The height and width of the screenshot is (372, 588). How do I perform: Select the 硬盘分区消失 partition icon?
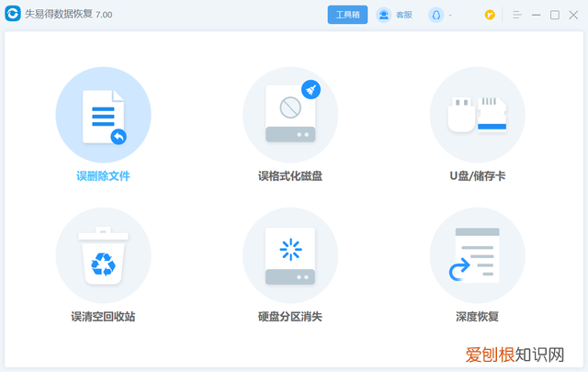[290, 255]
